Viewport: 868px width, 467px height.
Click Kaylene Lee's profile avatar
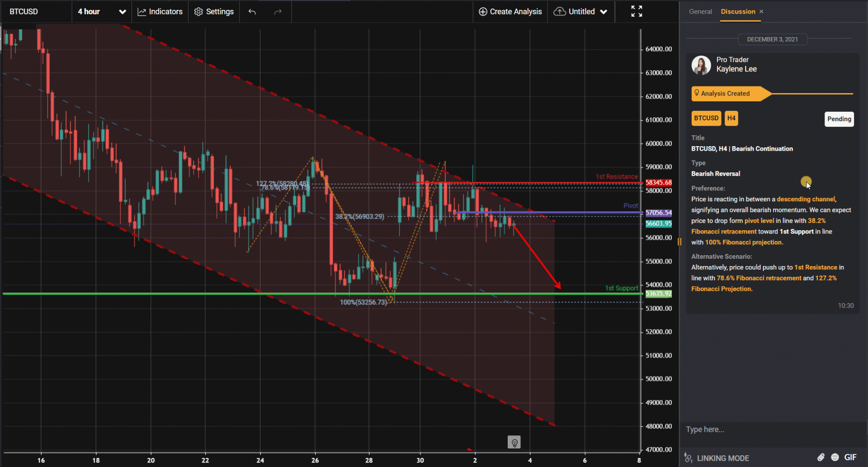click(x=701, y=65)
